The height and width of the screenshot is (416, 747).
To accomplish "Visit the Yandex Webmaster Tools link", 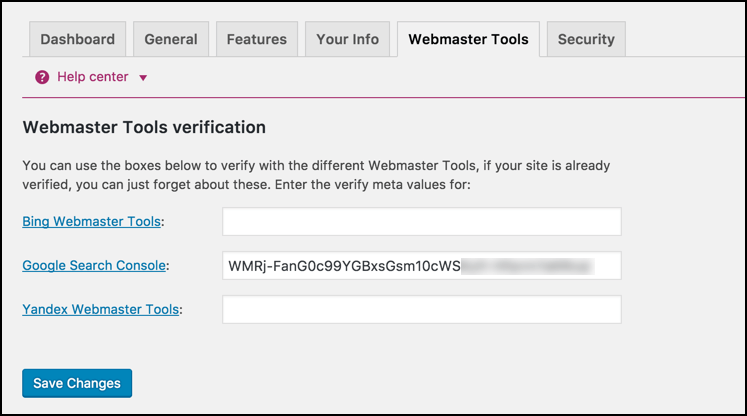I will point(101,310).
